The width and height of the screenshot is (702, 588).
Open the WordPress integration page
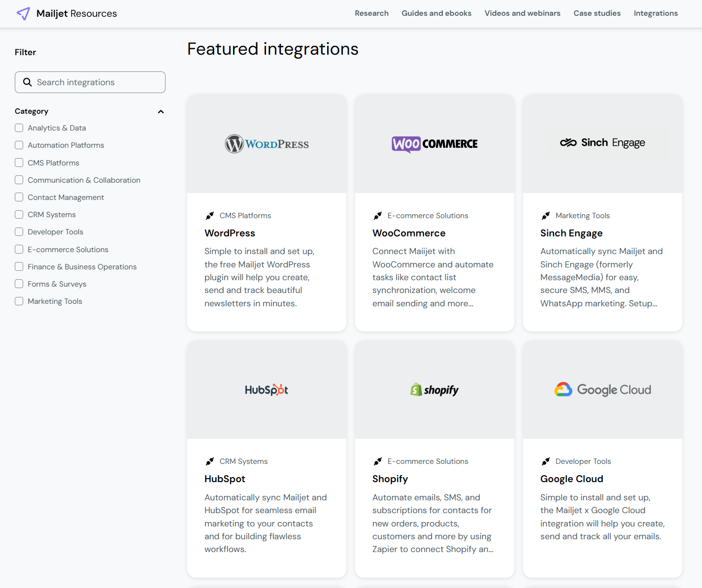click(x=230, y=232)
